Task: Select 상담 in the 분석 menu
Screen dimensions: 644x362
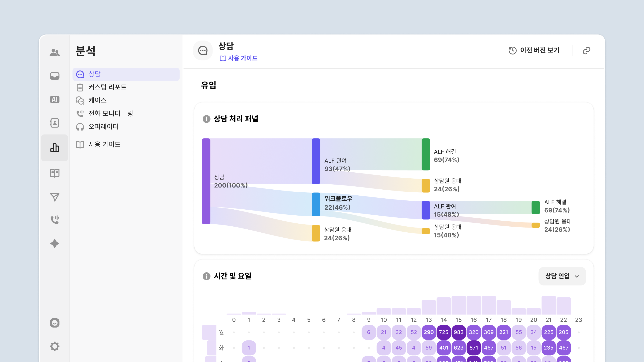Action: 126,74
